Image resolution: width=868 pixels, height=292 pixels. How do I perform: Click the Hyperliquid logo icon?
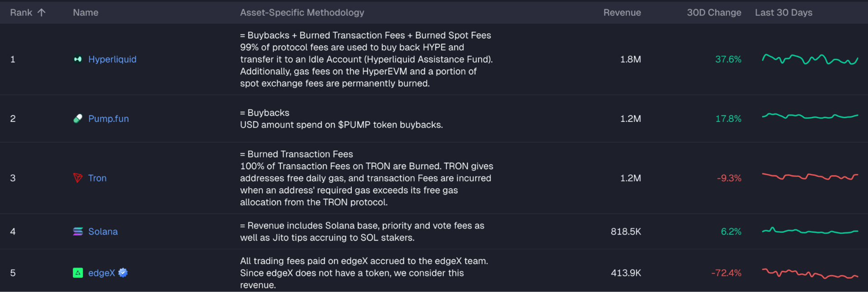(78, 59)
